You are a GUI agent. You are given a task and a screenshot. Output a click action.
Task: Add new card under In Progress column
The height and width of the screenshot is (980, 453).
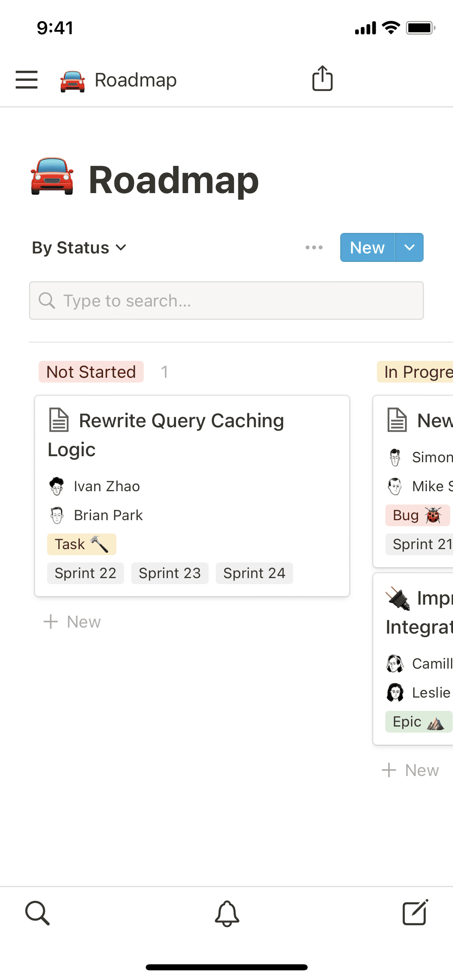click(x=411, y=770)
